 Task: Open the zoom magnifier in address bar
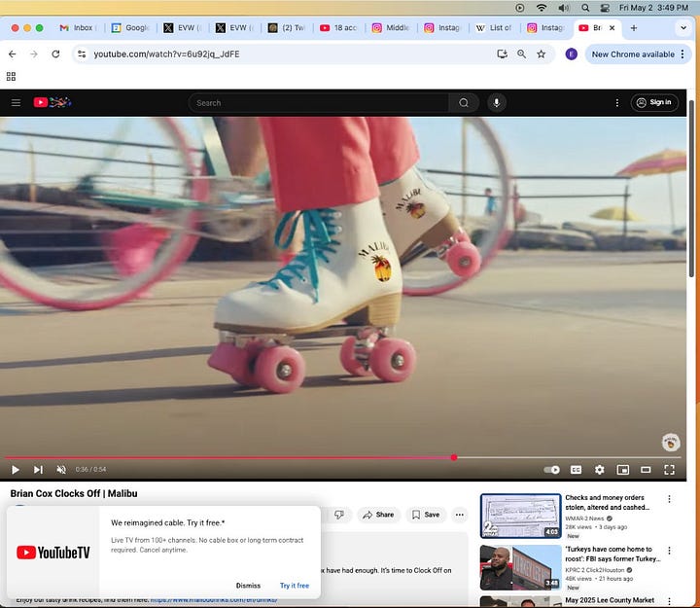tap(521, 54)
